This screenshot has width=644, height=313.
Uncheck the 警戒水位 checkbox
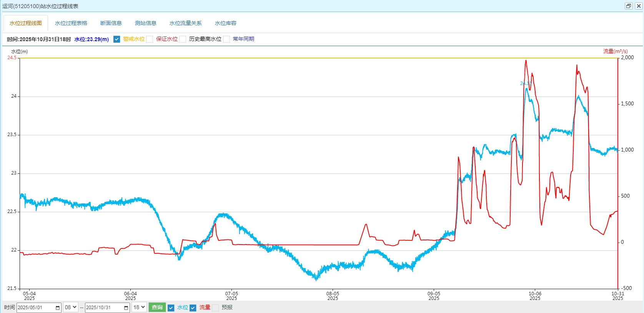point(117,39)
